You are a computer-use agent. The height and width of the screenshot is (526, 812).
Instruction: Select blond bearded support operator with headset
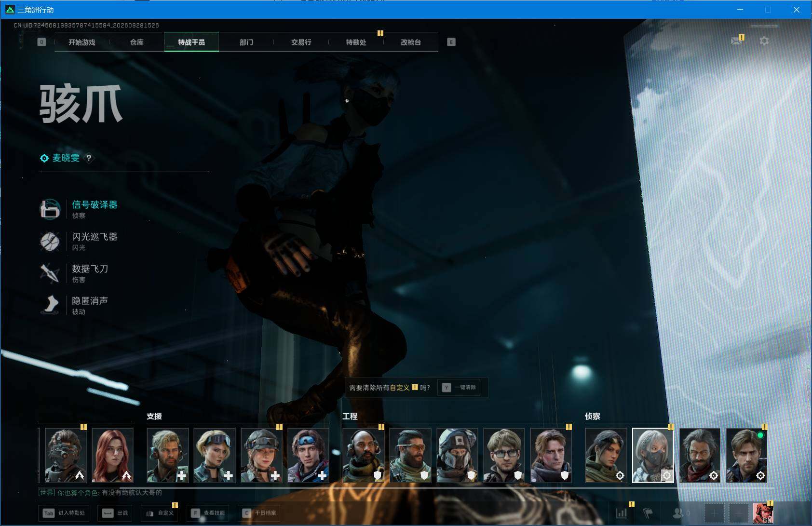[167, 455]
